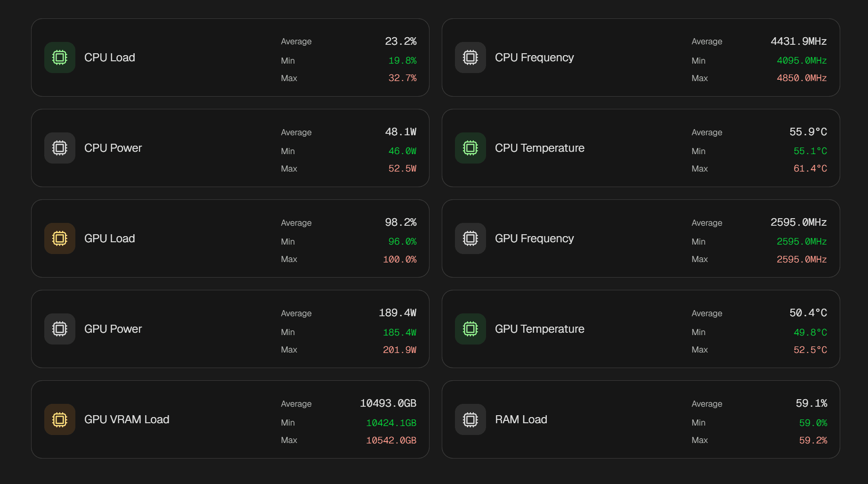Click the 4431.9MHz average CPU frequency value
Image resolution: width=868 pixels, height=484 pixels.
click(798, 41)
